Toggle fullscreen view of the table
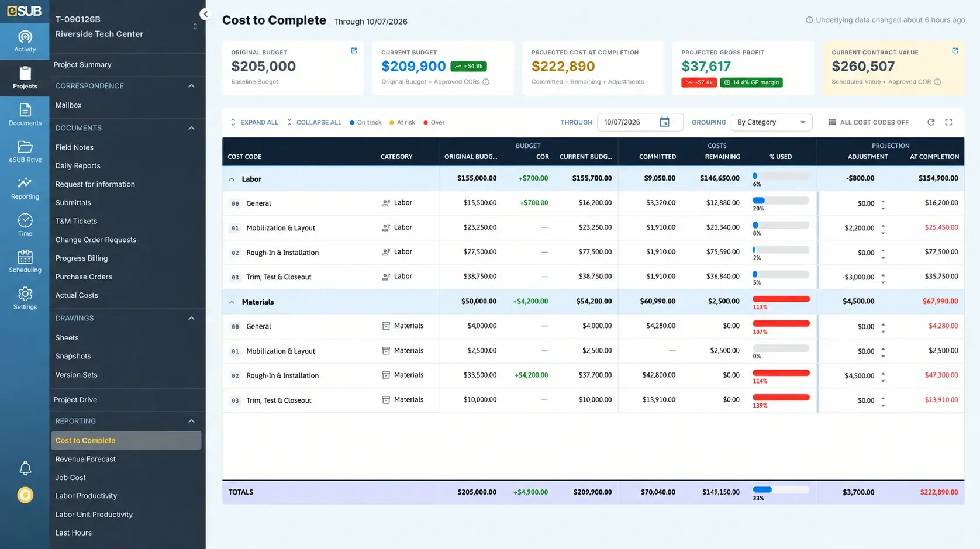 pos(948,122)
